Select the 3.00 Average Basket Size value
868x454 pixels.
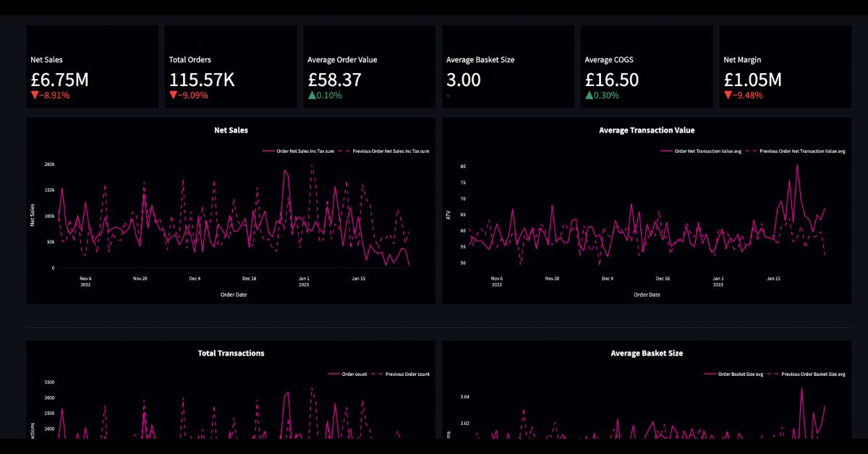click(464, 80)
